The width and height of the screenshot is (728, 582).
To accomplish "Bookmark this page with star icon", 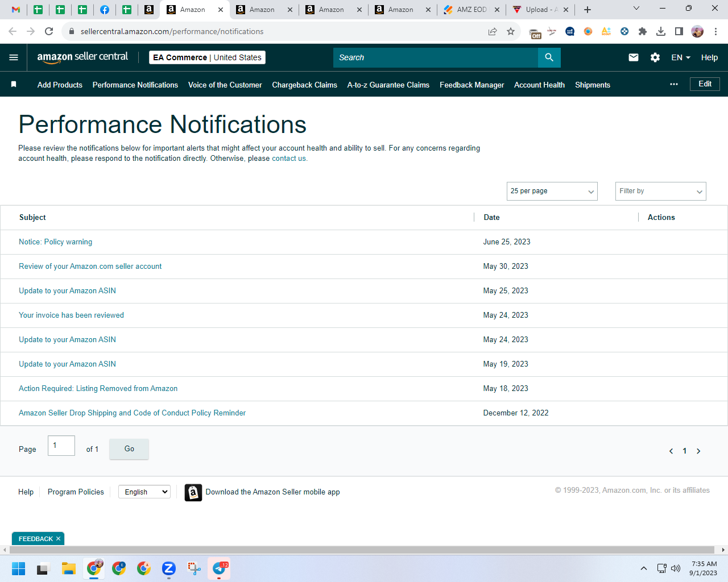I will [x=511, y=31].
